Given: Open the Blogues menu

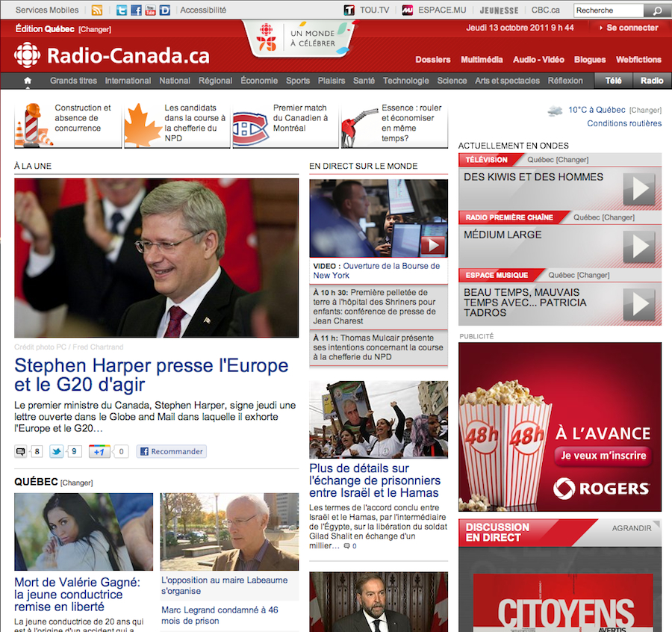Looking at the screenshot, I should [x=590, y=60].
